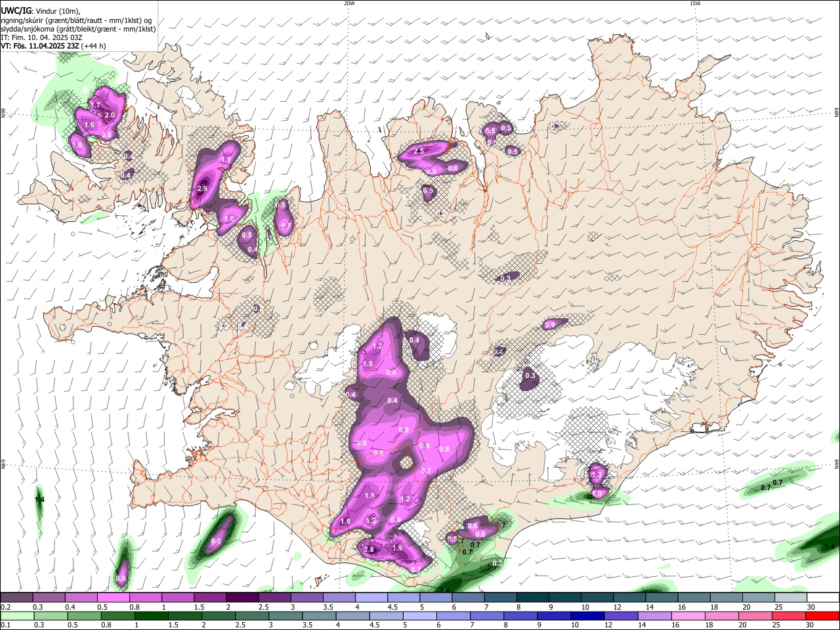Click the '1.7' snowfall value in the northwest
This screenshot has height=630, width=840.
[95, 105]
